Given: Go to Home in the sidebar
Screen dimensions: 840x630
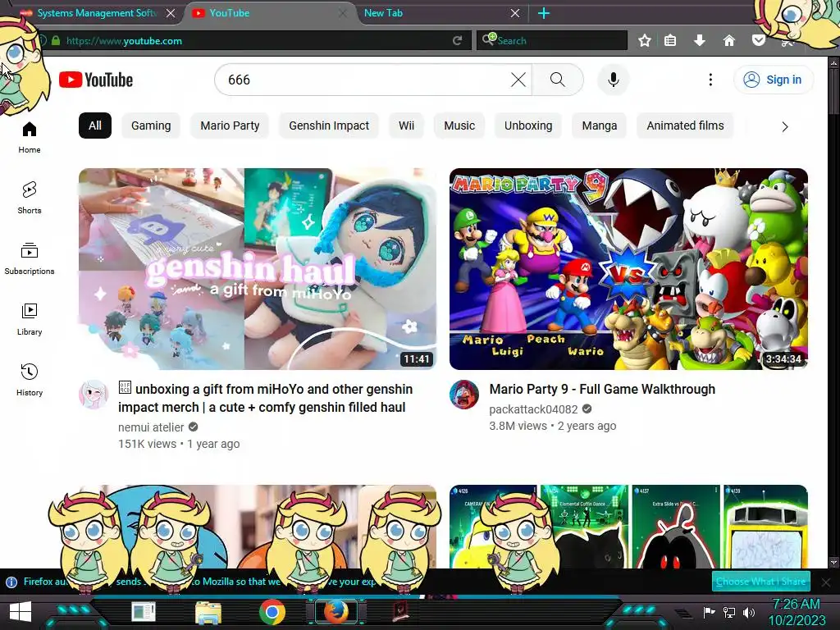Looking at the screenshot, I should tap(30, 138).
